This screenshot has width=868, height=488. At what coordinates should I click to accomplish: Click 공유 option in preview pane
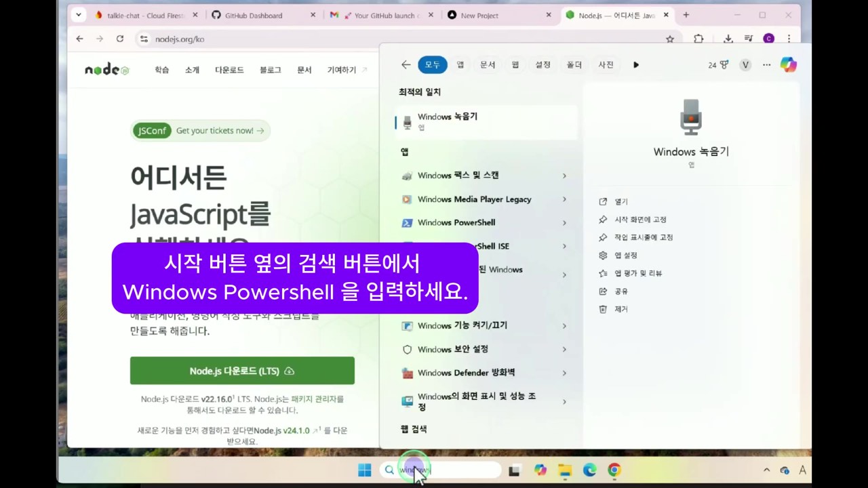point(621,291)
